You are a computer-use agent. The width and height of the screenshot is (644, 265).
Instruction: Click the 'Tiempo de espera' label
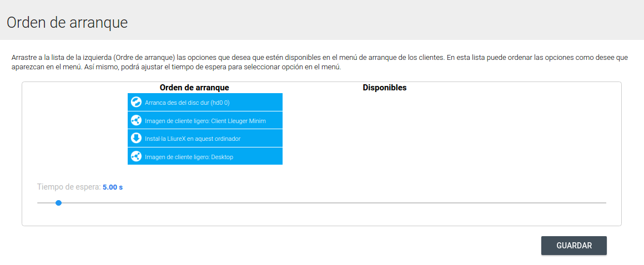click(68, 187)
